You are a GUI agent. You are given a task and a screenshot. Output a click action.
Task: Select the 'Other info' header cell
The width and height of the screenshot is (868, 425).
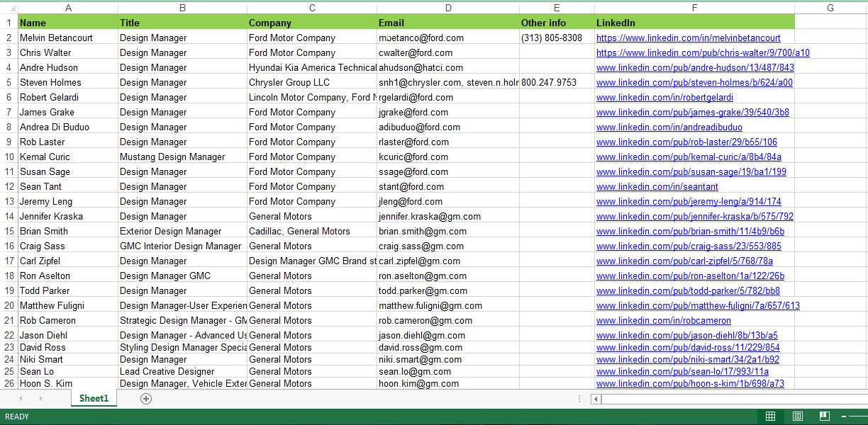pyautogui.click(x=557, y=23)
